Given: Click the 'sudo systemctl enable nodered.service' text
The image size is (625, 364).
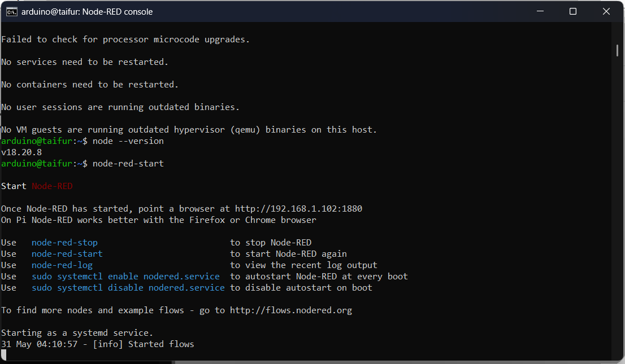Looking at the screenshot, I should point(125,277).
